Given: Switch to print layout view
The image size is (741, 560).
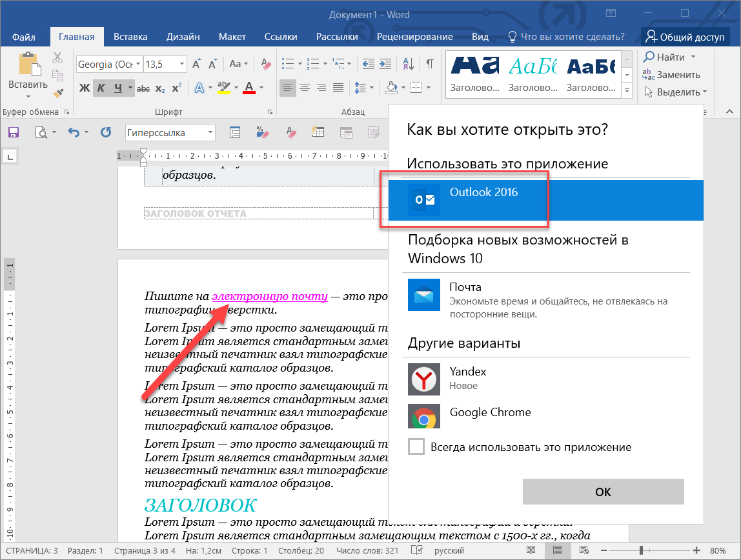Looking at the screenshot, I should (x=558, y=550).
